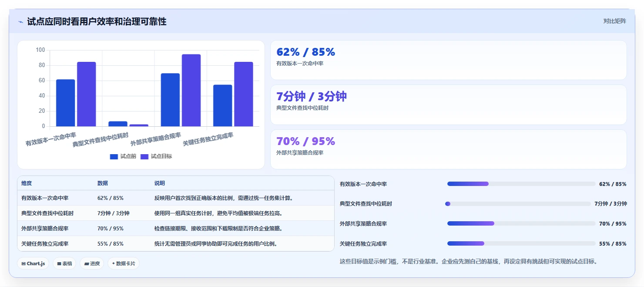
Task: Click the 试点目标 bar for 外部共享策略合规率
Action: pos(191,90)
